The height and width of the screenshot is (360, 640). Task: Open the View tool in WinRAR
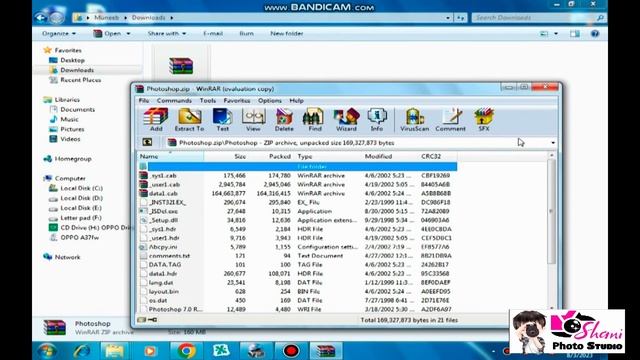point(253,120)
